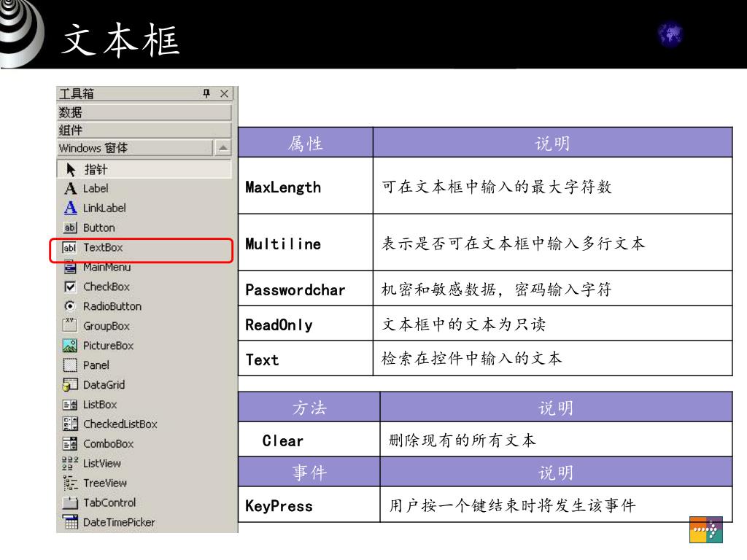The width and height of the screenshot is (747, 560).
Task: Select the Label text in toolbox
Action: pyautogui.click(x=96, y=189)
